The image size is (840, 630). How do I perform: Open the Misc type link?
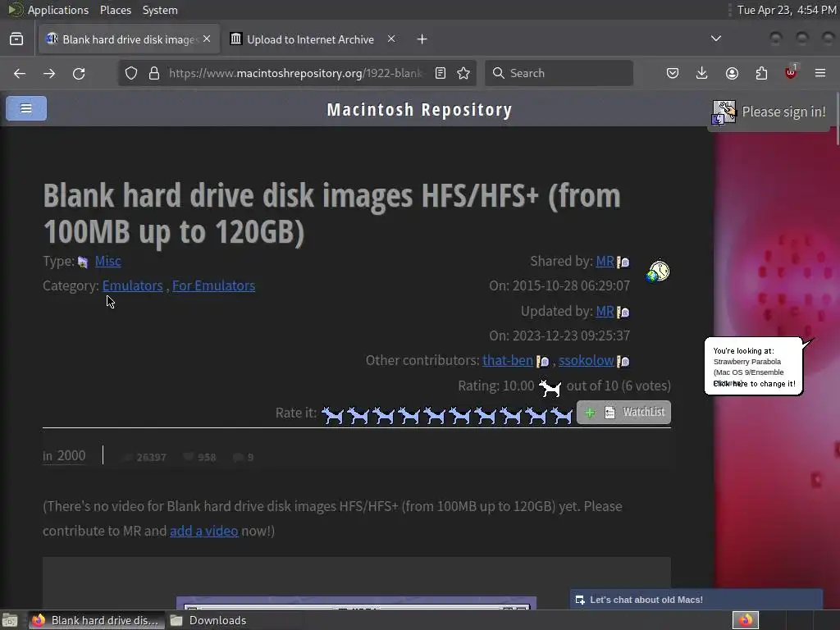point(107,261)
